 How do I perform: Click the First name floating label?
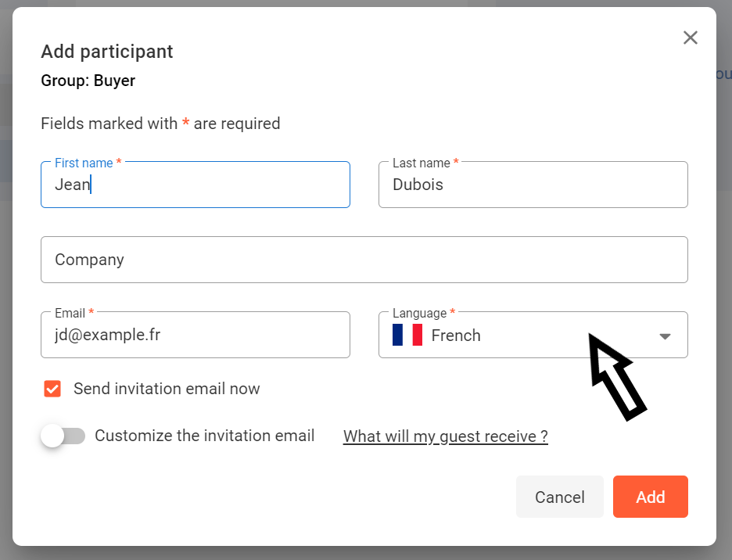tap(84, 163)
